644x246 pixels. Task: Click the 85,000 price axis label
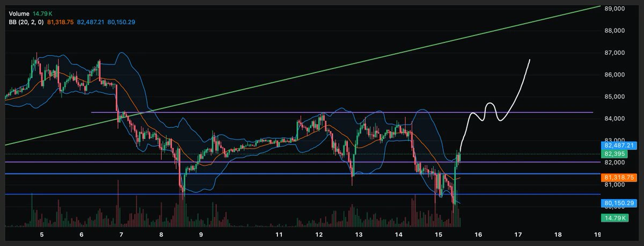[x=614, y=97]
